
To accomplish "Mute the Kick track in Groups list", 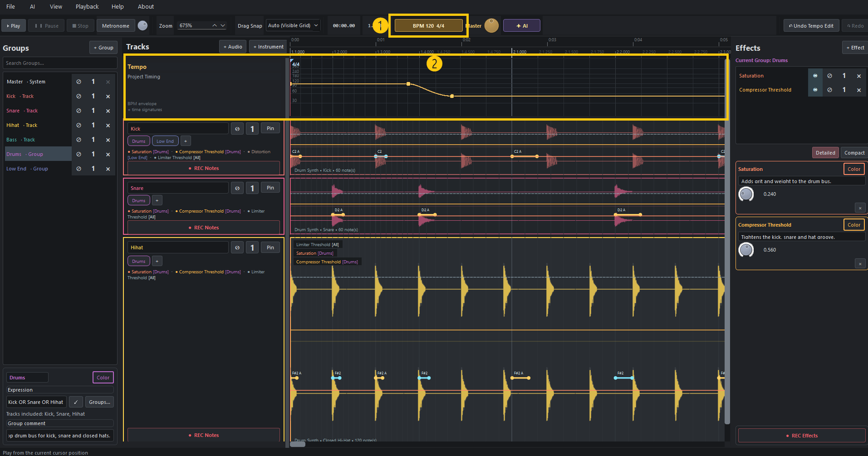I will tap(78, 96).
